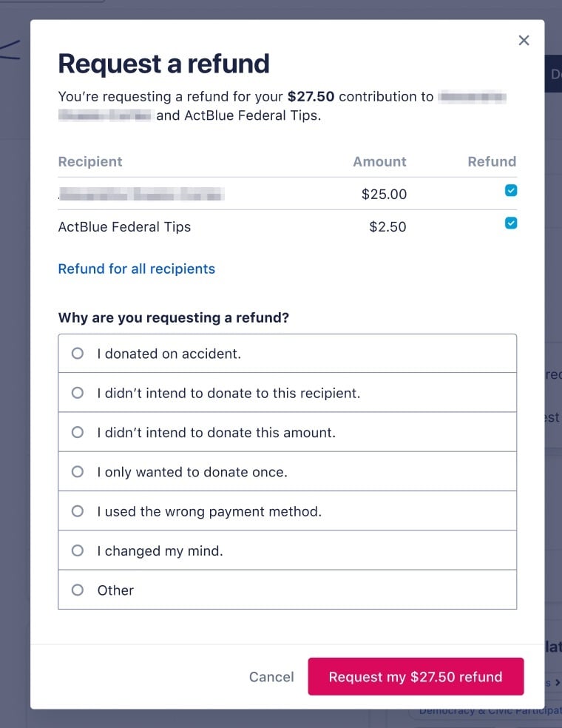Uncheck refund for the $25.00 contribution
562x728 pixels.
click(x=510, y=191)
